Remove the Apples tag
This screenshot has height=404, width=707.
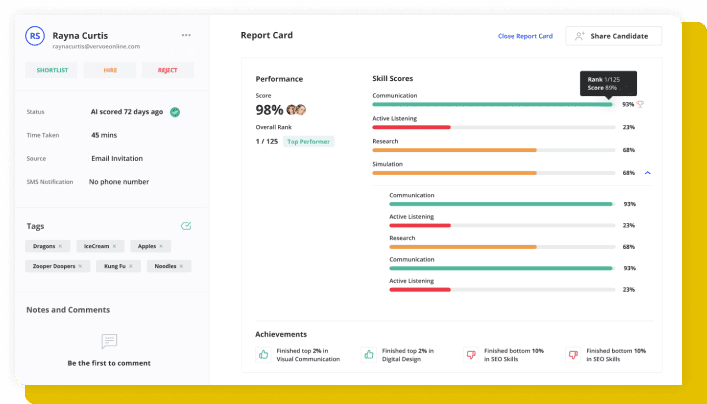tap(161, 246)
